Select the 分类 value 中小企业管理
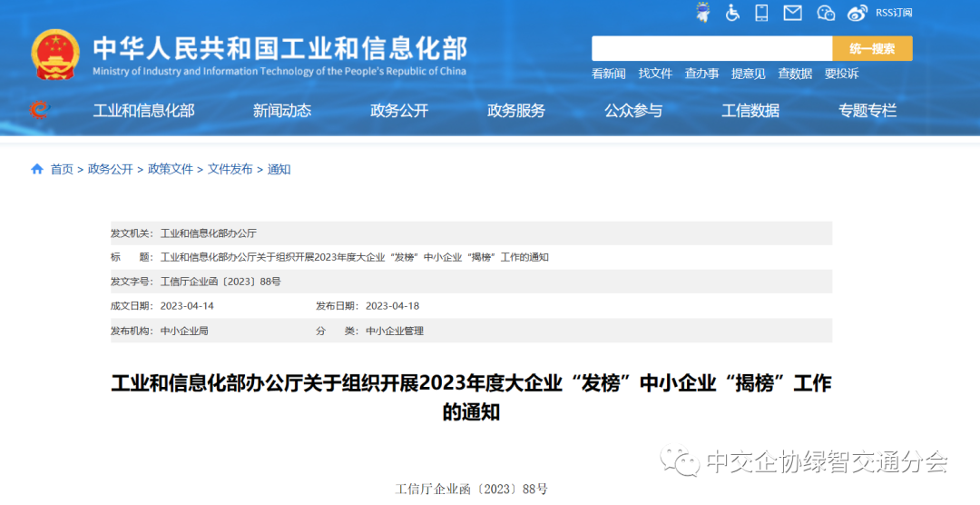Screen dimensions: 980x505 tap(395, 331)
